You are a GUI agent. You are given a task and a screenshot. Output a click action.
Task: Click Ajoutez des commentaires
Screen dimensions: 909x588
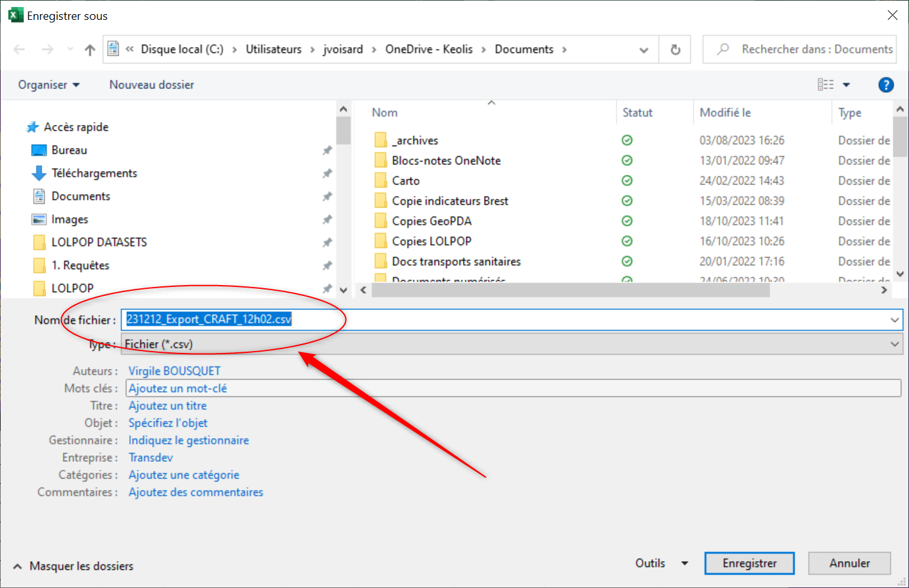tap(196, 492)
